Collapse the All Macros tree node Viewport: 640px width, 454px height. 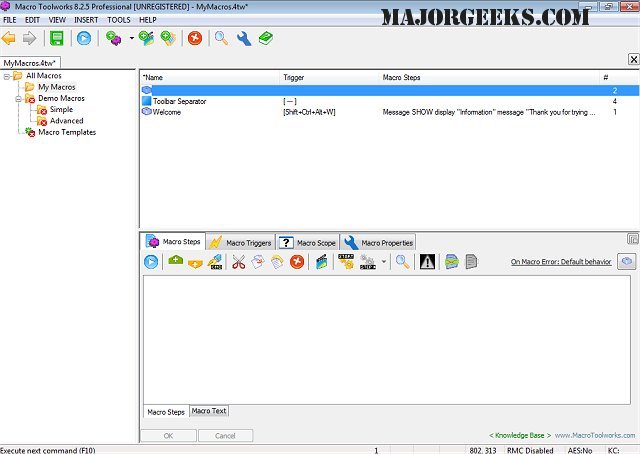point(7,76)
